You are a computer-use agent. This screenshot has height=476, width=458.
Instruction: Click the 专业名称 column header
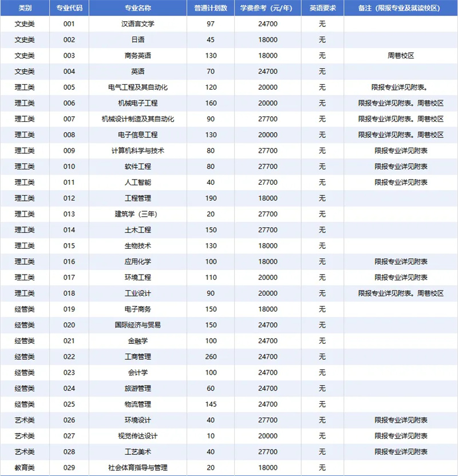pos(138,8)
